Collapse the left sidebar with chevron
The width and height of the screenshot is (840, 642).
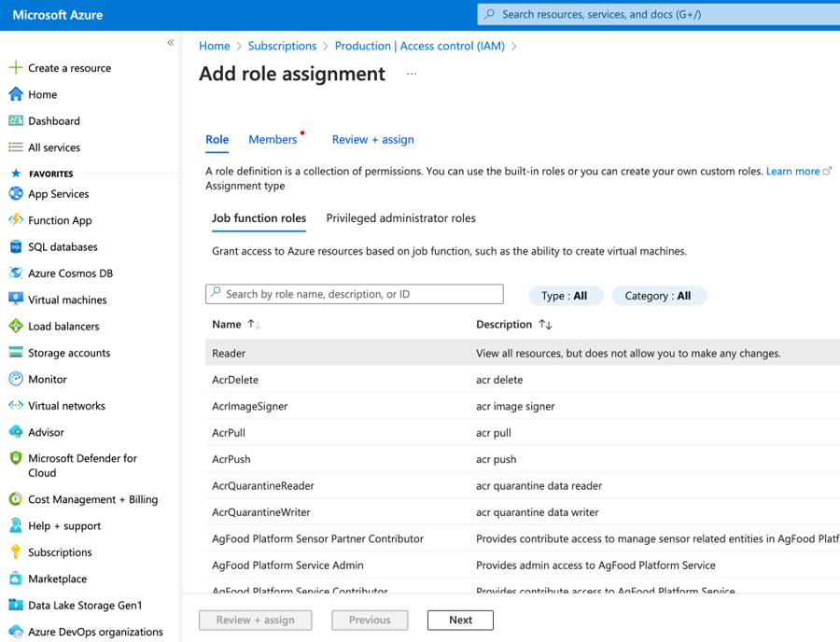171,43
